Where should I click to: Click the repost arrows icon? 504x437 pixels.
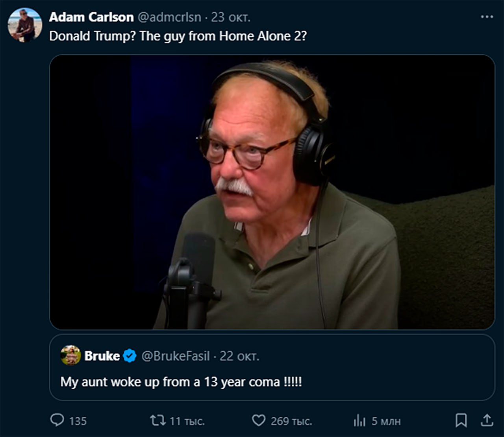click(157, 420)
